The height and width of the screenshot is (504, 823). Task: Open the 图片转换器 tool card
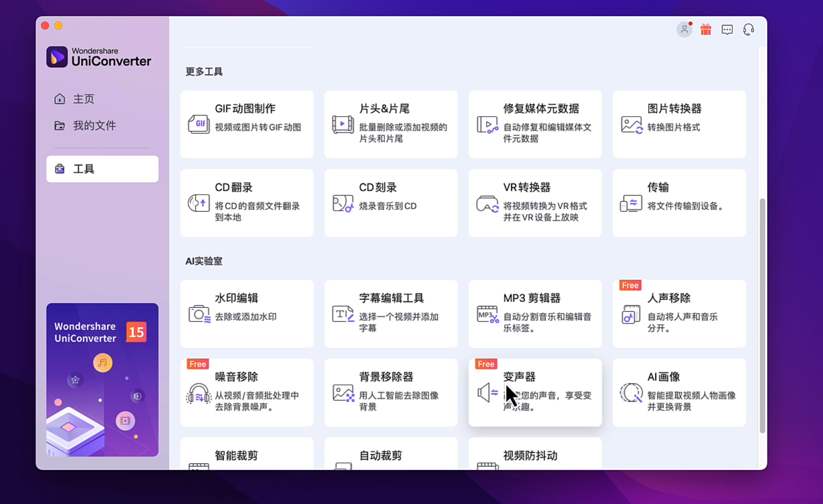(x=679, y=124)
